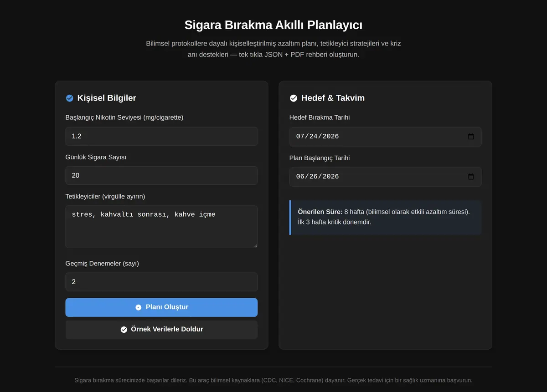Fill form using Örnek Verilerle Doldur
This screenshot has height=392, width=547.
pyautogui.click(x=161, y=330)
